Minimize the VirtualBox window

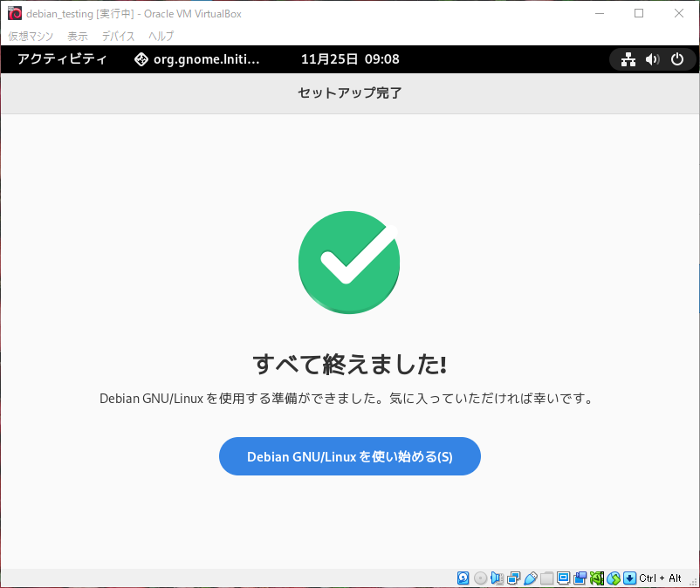pos(600,13)
